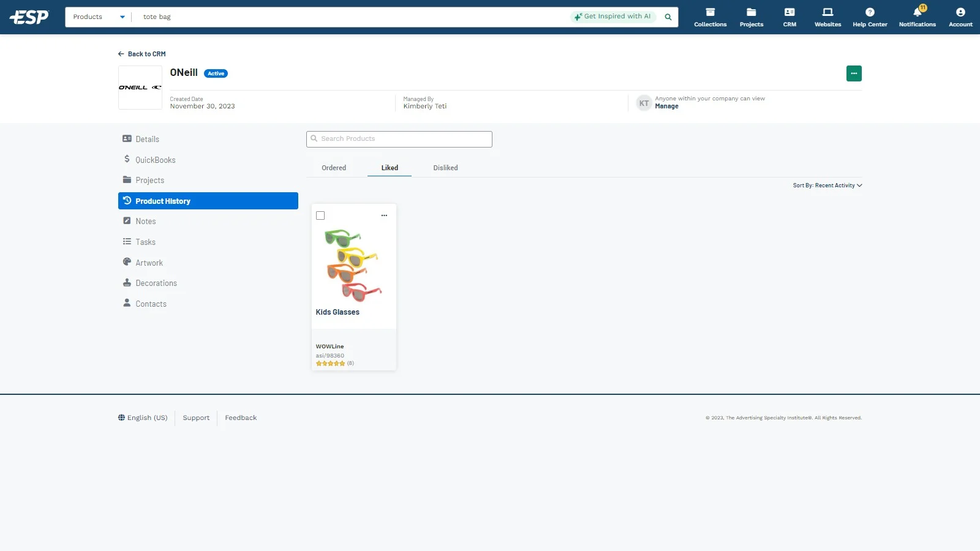This screenshot has height=551, width=980.
Task: Open Details in sidebar
Action: click(x=208, y=139)
